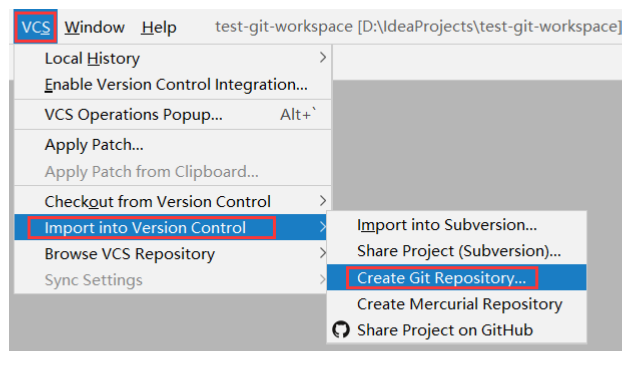Choose Browse VCS Repository entry
Viewport: 624px width, 366px height.
[x=173, y=253]
